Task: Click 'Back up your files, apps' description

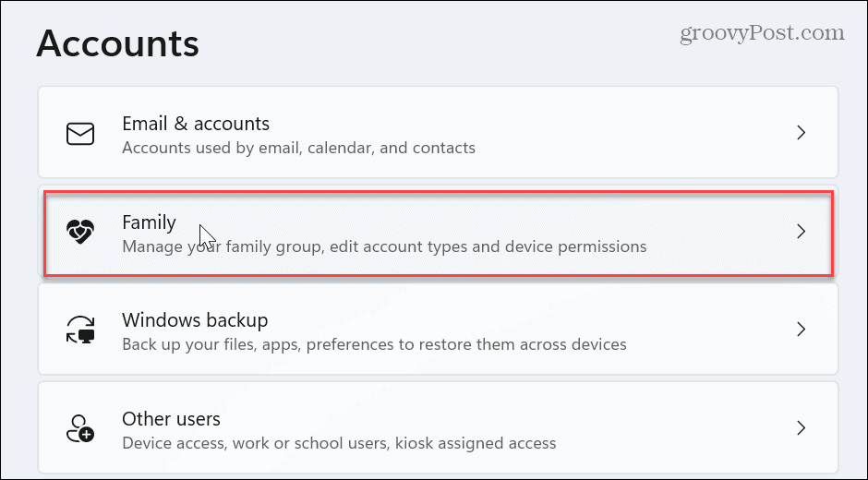Action: point(374,344)
